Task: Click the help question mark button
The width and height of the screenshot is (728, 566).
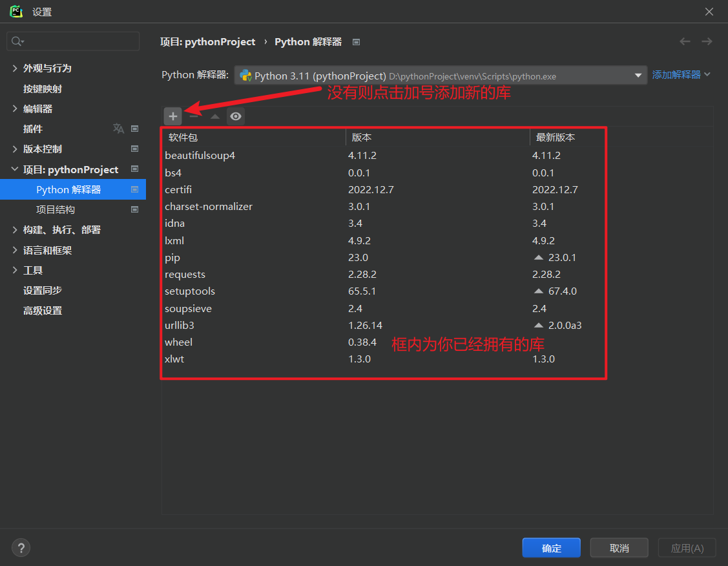Action: [21, 547]
